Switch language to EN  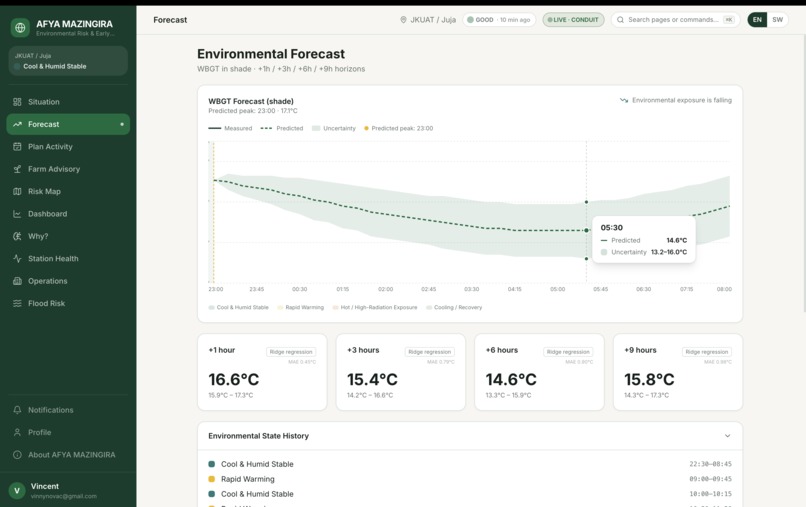click(757, 20)
